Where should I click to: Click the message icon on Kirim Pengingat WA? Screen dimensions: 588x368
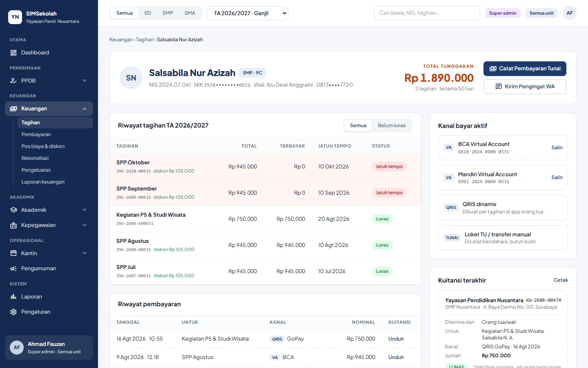click(499, 87)
